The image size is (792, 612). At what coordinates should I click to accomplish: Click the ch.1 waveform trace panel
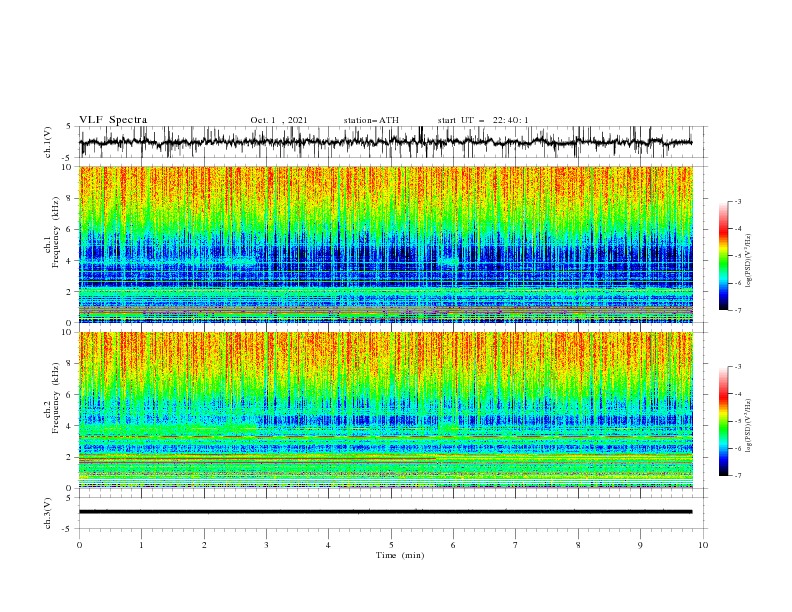pos(393,142)
